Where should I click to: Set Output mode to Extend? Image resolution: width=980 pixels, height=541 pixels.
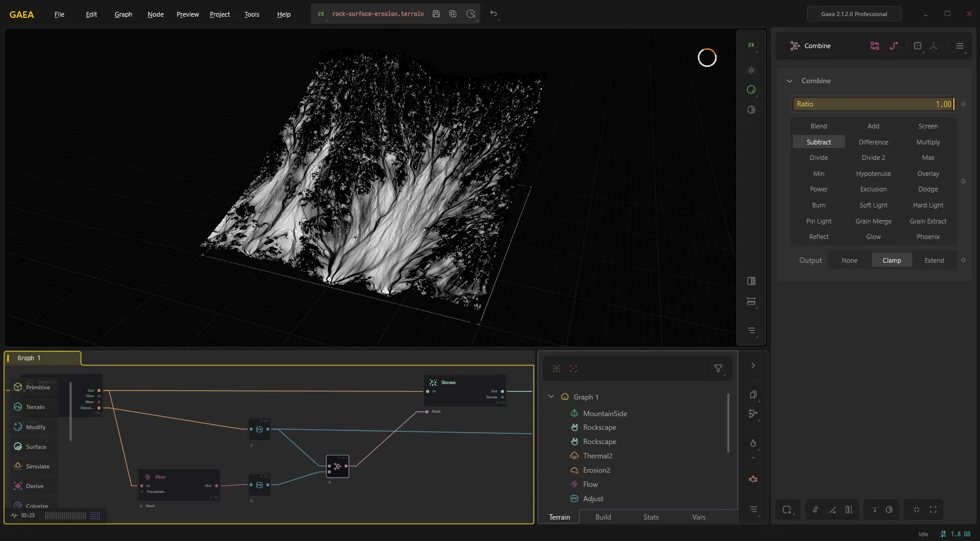(934, 260)
